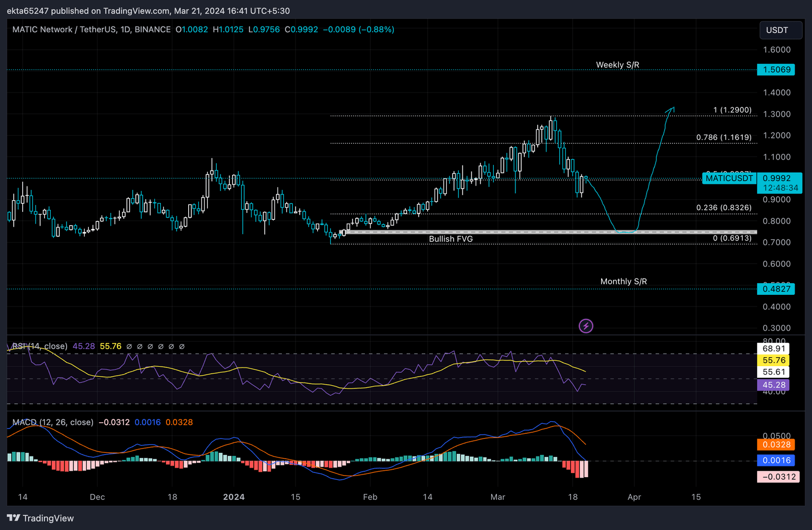812x530 pixels.
Task: Click the MACD line value 0.0016 in legend
Action: click(147, 422)
